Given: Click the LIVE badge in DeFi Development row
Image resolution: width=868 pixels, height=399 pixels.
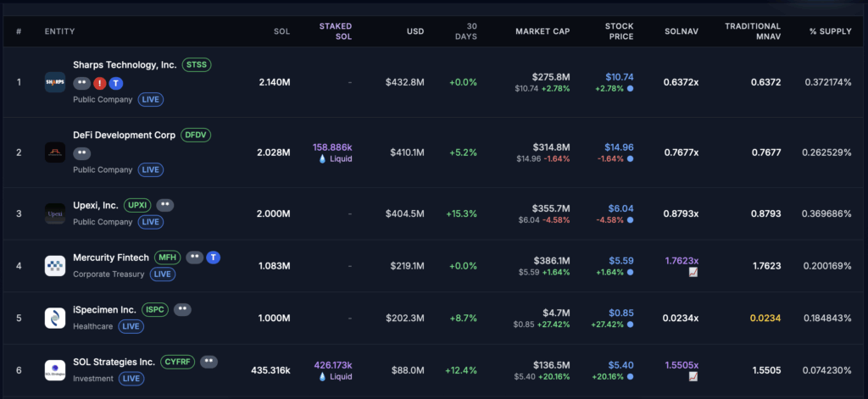Looking at the screenshot, I should click(151, 170).
